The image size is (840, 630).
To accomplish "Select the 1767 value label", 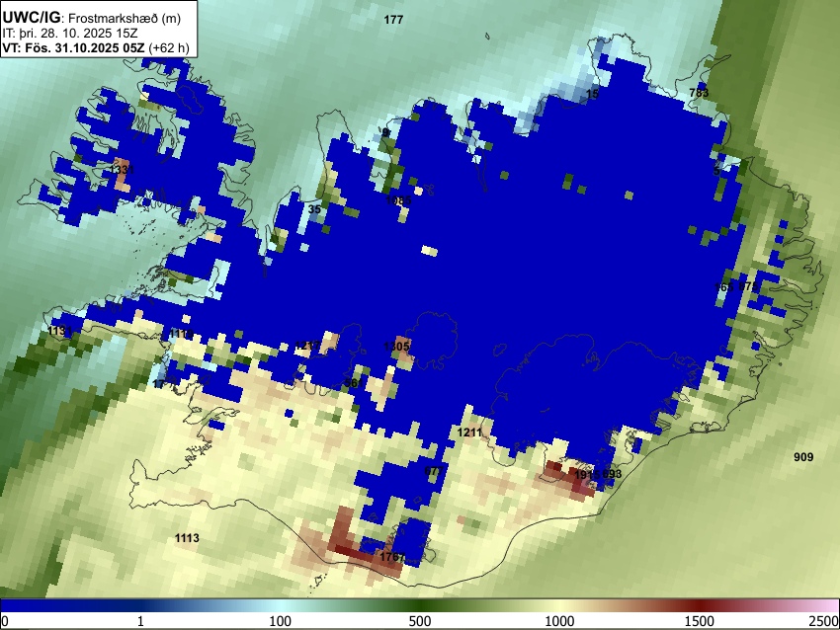I will (392, 557).
